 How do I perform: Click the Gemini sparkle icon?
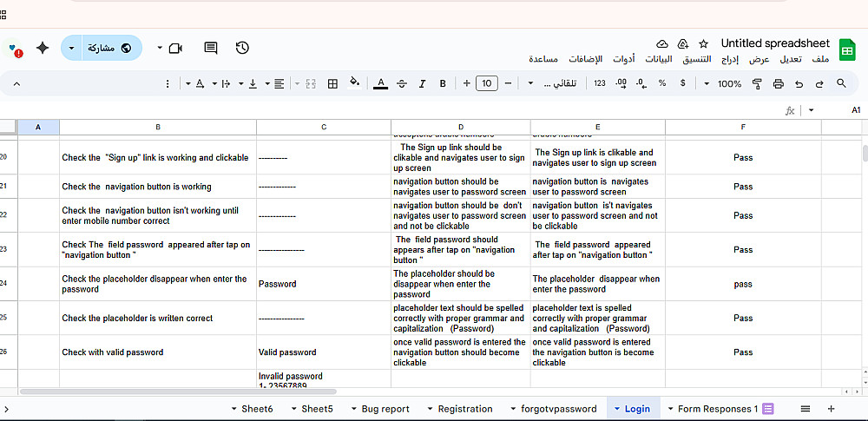coord(43,49)
